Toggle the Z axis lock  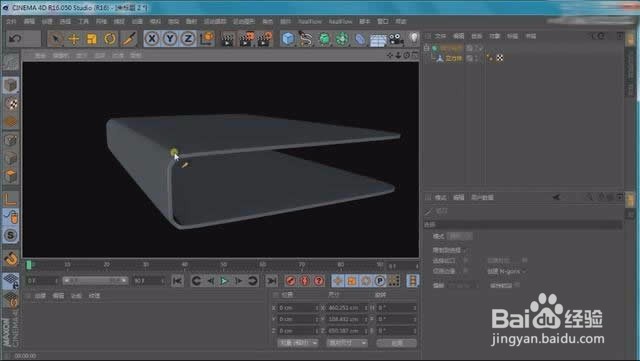coord(188,39)
